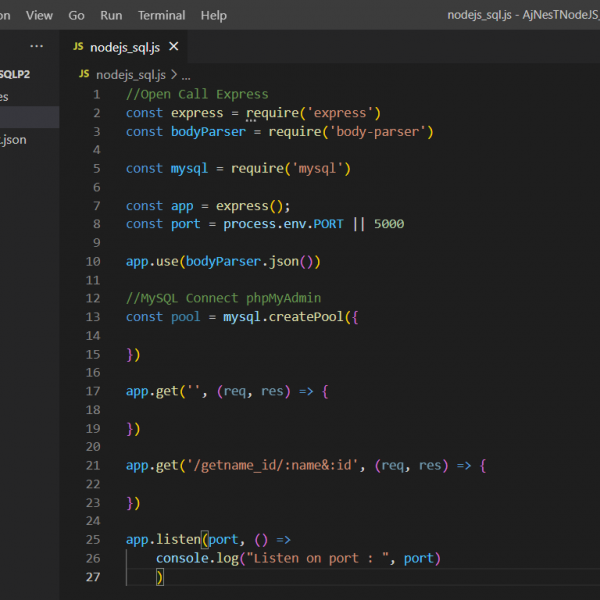Open the Run menu

coord(111,16)
